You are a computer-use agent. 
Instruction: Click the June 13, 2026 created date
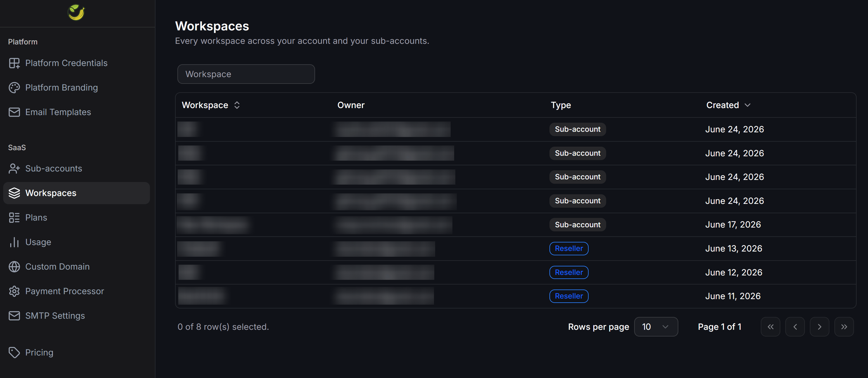[x=734, y=249]
